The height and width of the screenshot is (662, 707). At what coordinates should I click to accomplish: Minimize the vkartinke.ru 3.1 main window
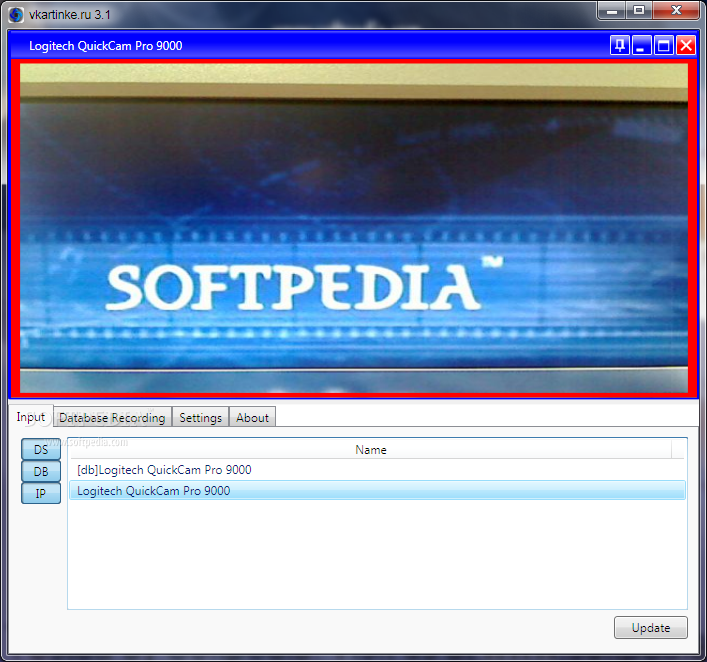coord(612,10)
